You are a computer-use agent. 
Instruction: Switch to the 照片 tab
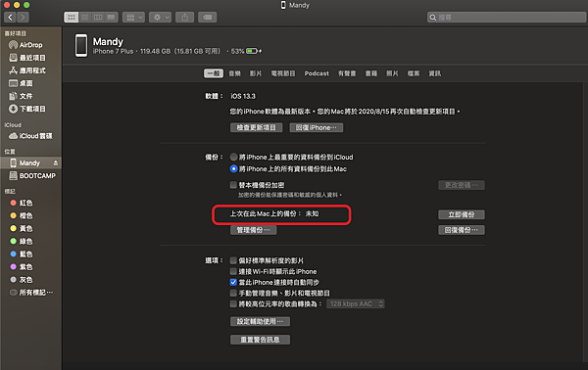[392, 73]
